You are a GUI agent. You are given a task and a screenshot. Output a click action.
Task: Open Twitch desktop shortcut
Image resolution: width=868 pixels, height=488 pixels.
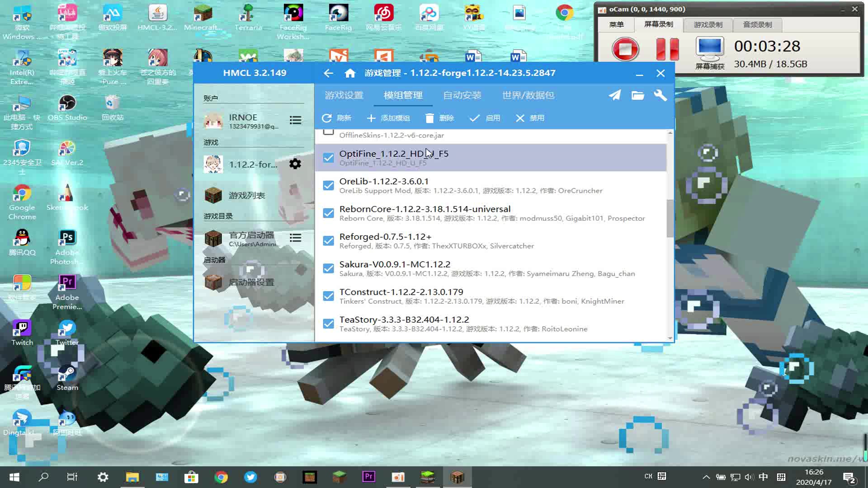[x=22, y=333]
